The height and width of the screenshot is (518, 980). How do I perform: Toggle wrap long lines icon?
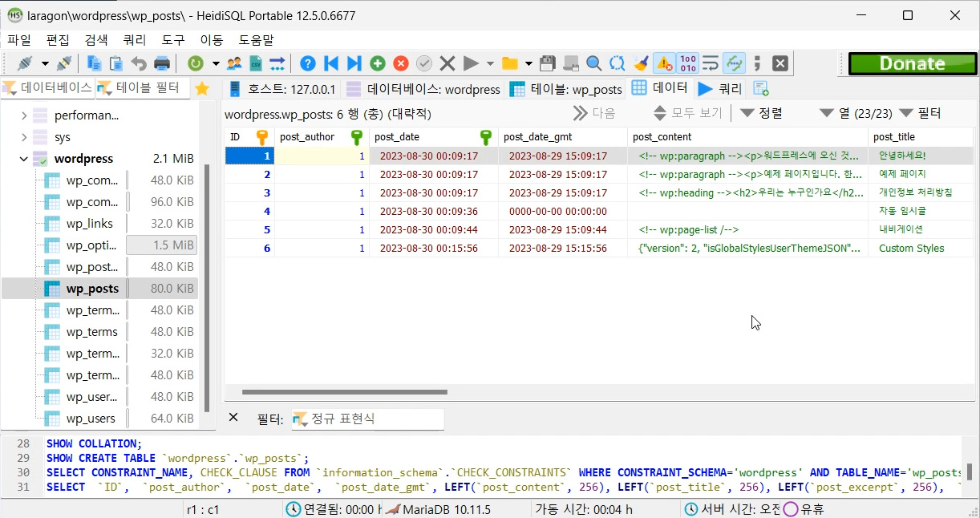coord(711,63)
